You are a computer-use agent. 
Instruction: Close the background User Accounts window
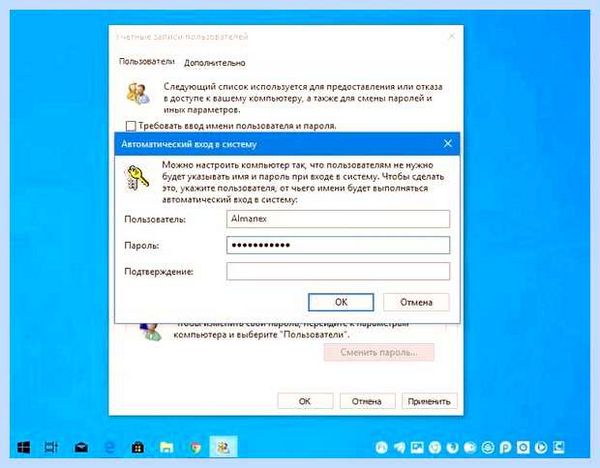click(452, 36)
